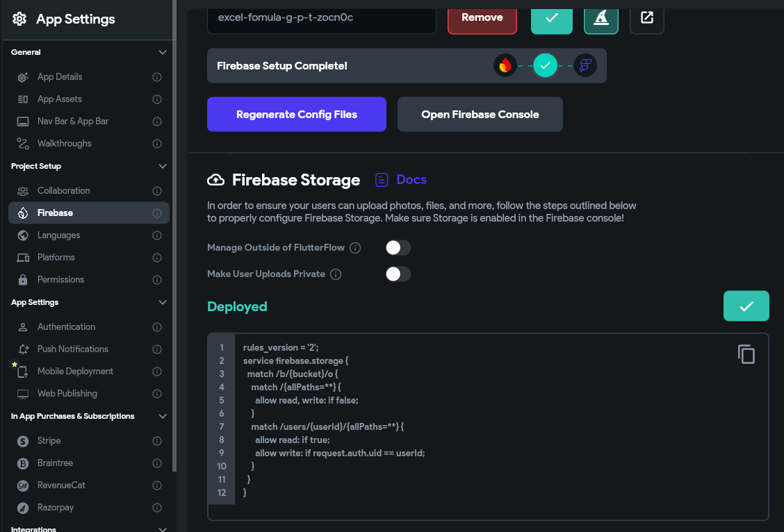Click the Firebase Storage cloud upload icon

click(216, 180)
